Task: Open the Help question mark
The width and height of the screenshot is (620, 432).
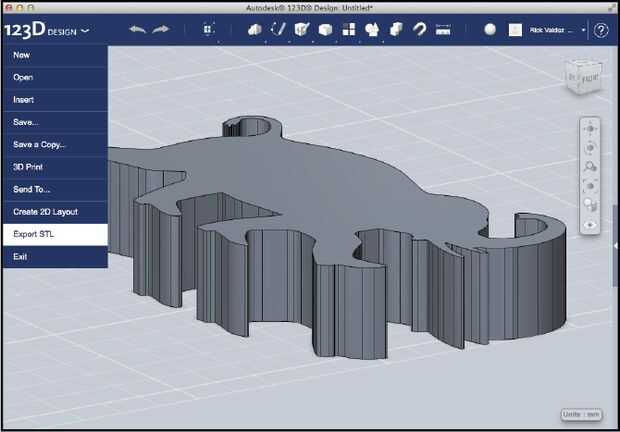Action: point(601,30)
